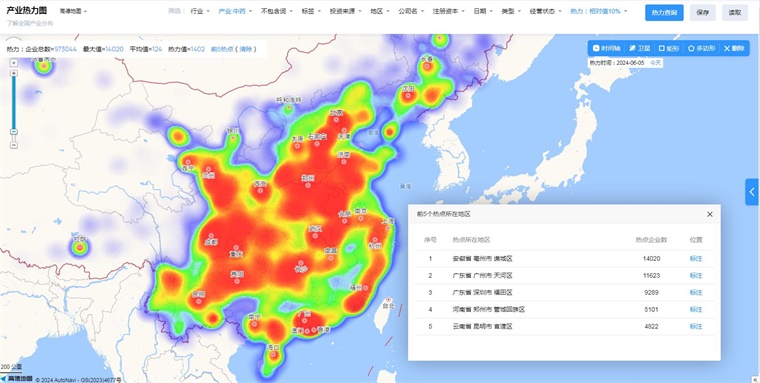The height and width of the screenshot is (383, 760).
Task: Click the zoom in plus button
Action: [x=14, y=73]
